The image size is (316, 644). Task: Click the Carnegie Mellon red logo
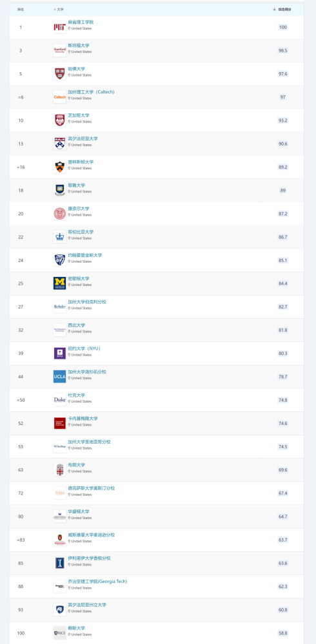tap(60, 423)
